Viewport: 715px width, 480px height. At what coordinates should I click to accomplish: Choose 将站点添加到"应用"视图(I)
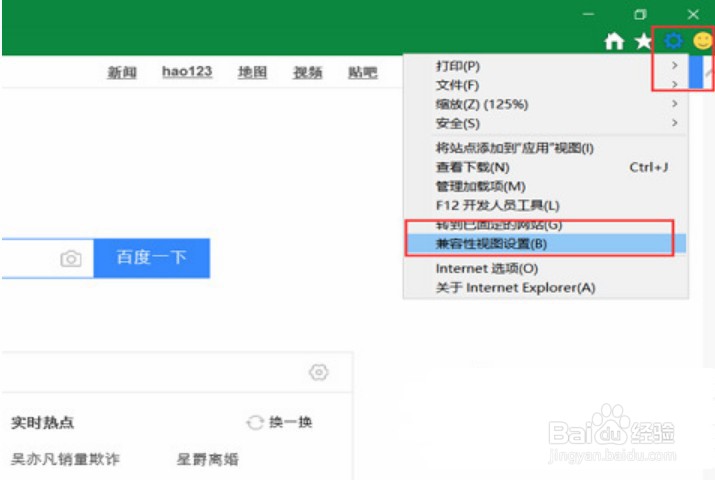546,148
